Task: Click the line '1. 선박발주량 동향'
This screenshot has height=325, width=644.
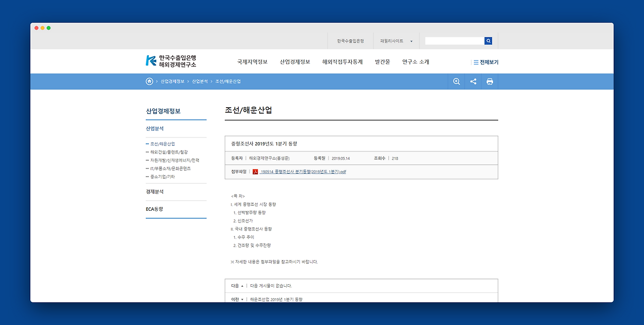Action: coord(250,213)
